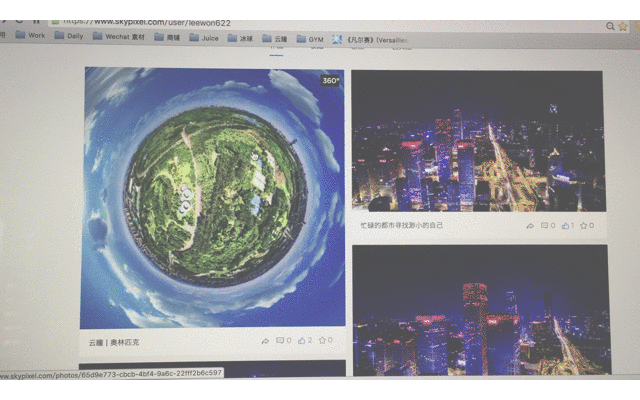640x400 pixels.
Task: Select the underlined first profile tab
Action: click(276, 49)
